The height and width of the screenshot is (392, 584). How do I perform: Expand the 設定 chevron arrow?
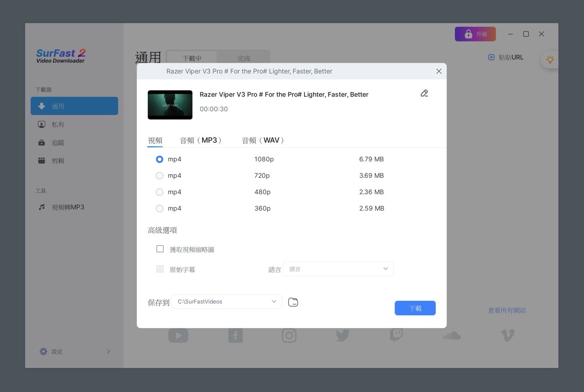pos(109,351)
